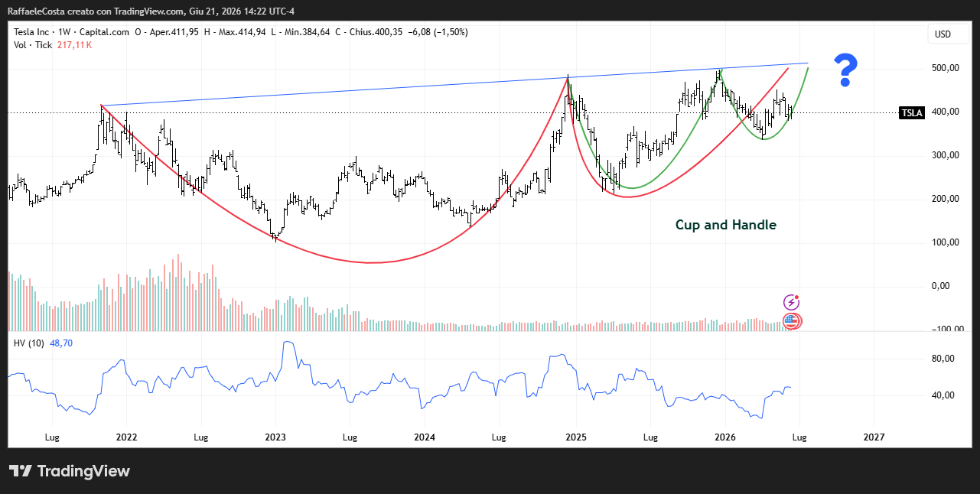Click the HV value 48,70
Viewport: 980px width, 494px height.
pyautogui.click(x=61, y=343)
